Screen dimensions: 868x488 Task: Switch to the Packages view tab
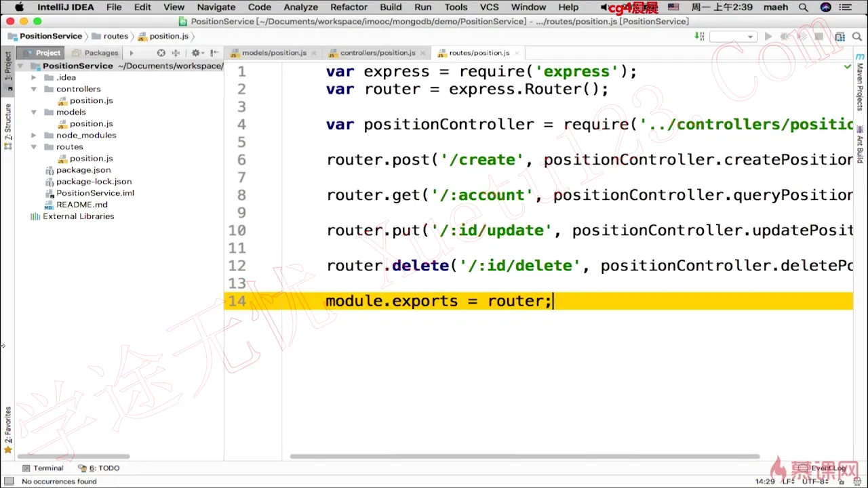coord(95,53)
